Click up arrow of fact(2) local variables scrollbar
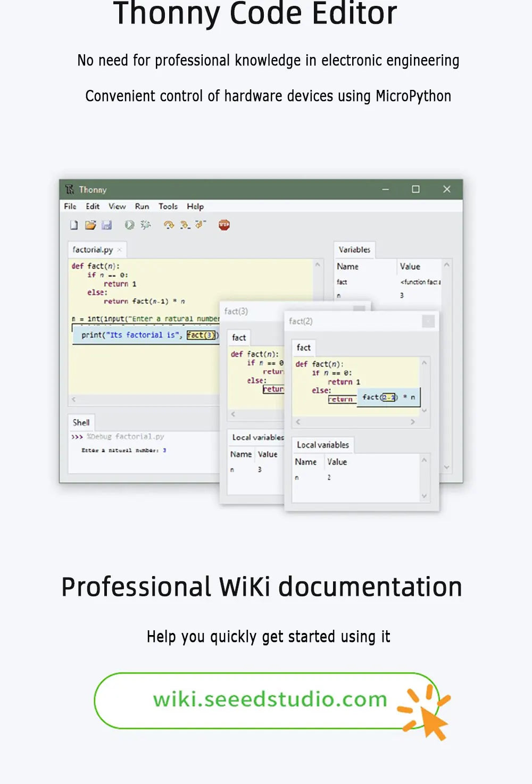The height and width of the screenshot is (784, 532). point(424,460)
